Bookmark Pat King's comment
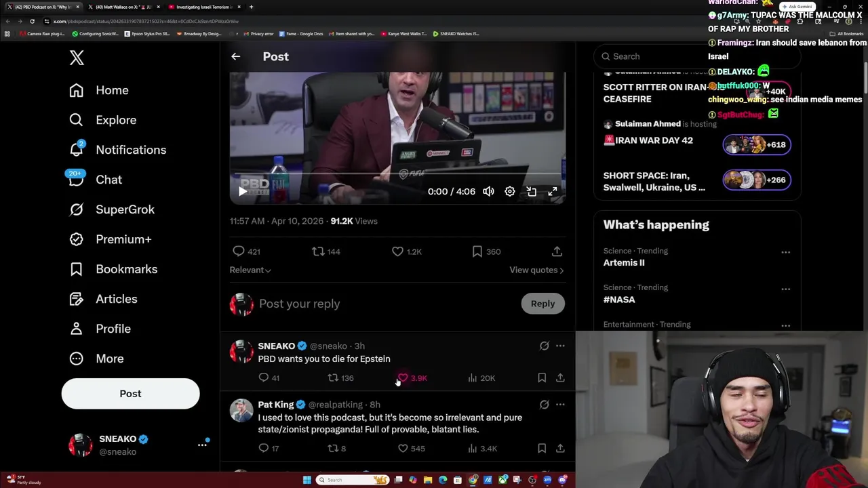The height and width of the screenshot is (488, 868). (542, 449)
